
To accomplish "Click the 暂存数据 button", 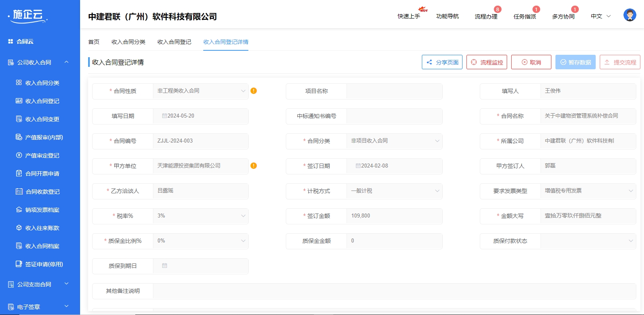I will coord(576,62).
